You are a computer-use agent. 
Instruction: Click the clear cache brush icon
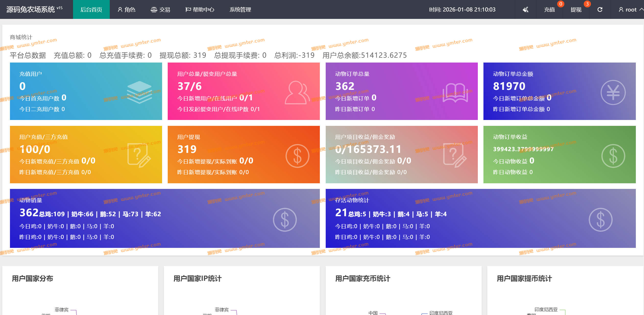[x=526, y=10]
